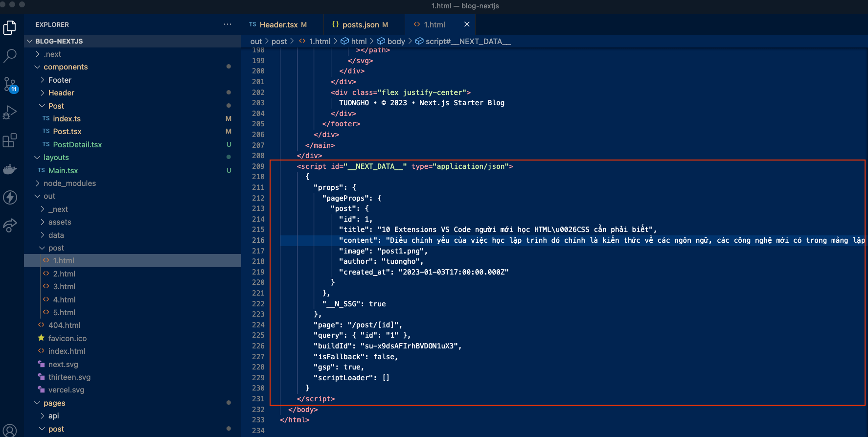Open the Docker panel icon

point(10,169)
